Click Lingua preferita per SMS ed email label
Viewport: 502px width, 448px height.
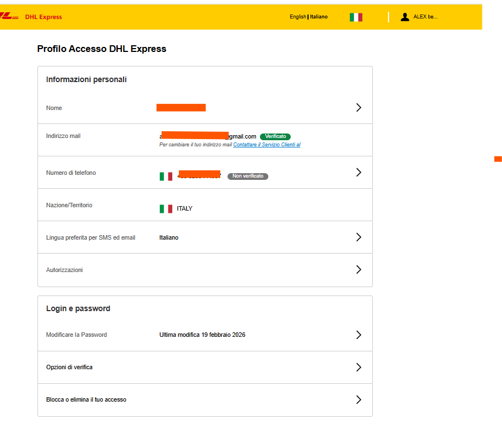click(91, 237)
